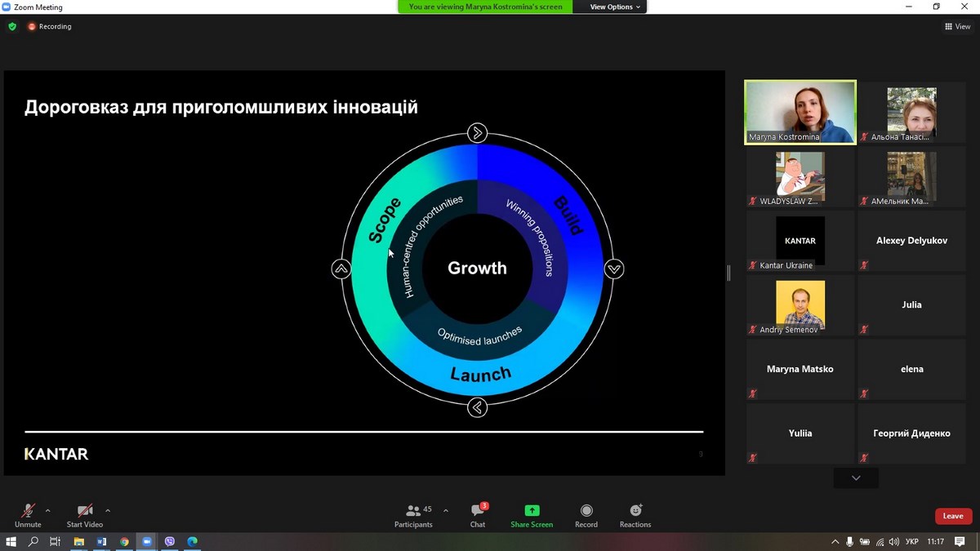This screenshot has height=551, width=980.
Task: Select Maryna Kostromina's video thumbnail
Action: tap(800, 112)
